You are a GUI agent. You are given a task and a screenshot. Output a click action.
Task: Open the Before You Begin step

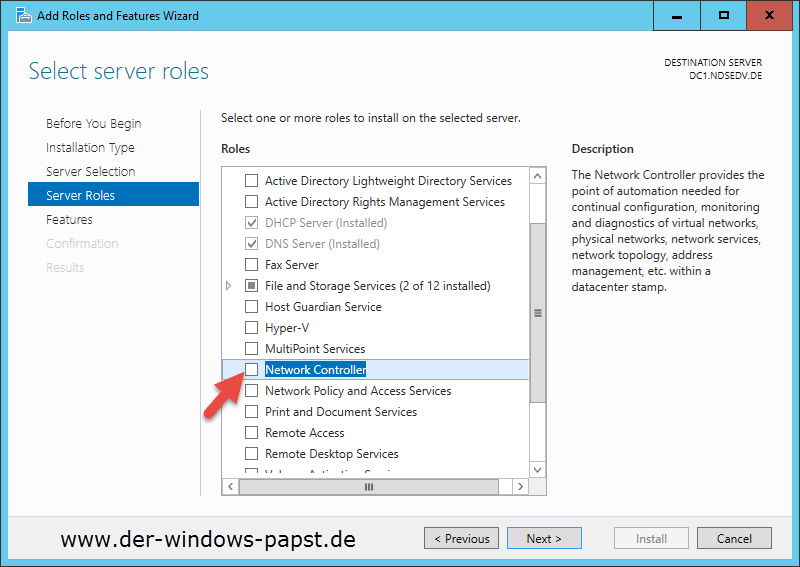click(x=93, y=124)
